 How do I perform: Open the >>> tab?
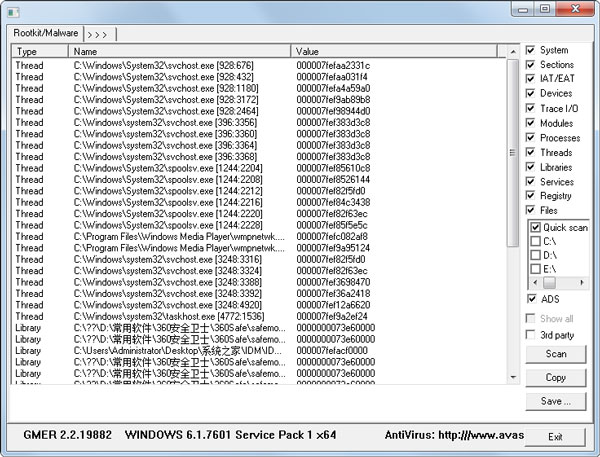[x=97, y=33]
